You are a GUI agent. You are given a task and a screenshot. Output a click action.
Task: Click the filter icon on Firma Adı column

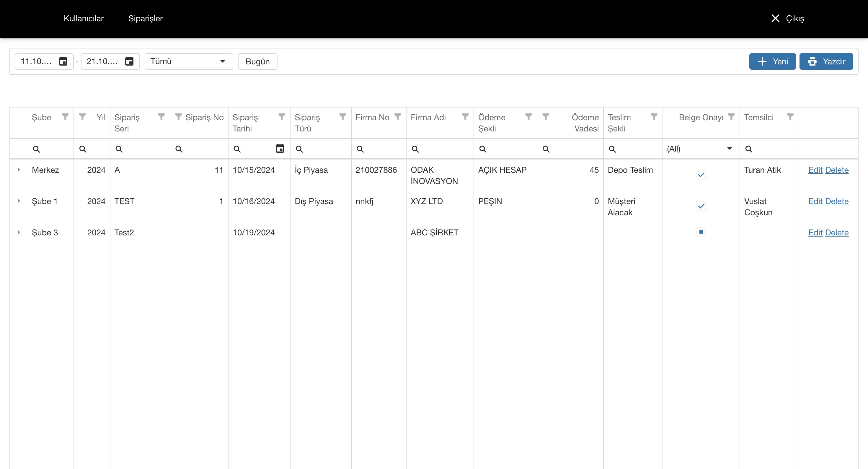[x=465, y=117]
